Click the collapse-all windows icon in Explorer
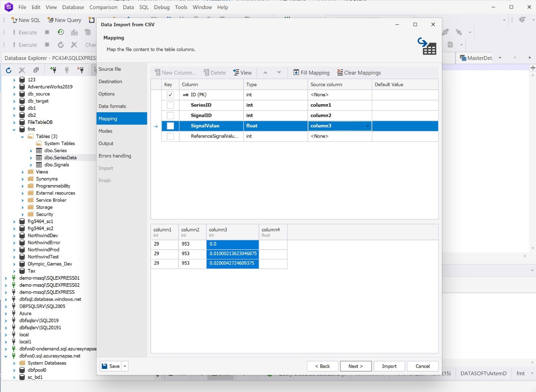Image resolution: width=536 pixels, height=392 pixels. click(36, 70)
